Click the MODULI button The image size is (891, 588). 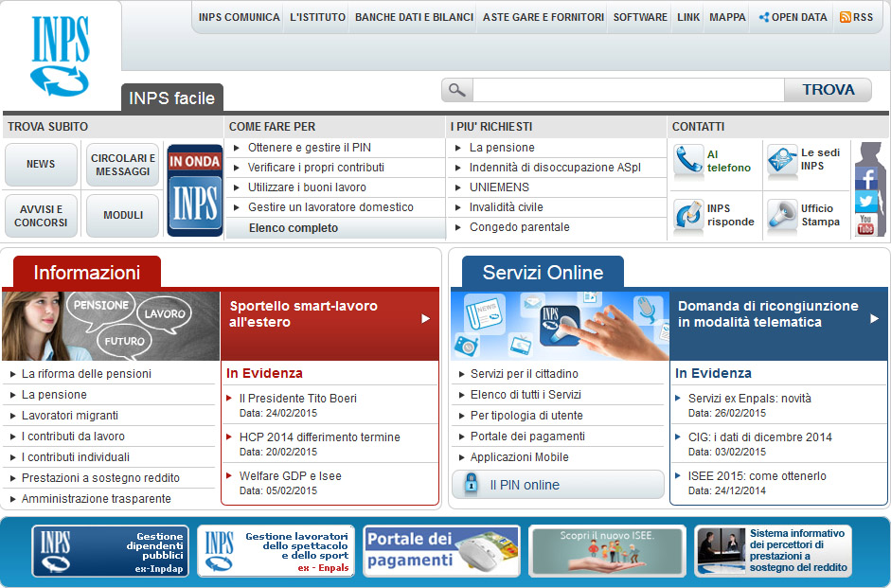tap(123, 215)
